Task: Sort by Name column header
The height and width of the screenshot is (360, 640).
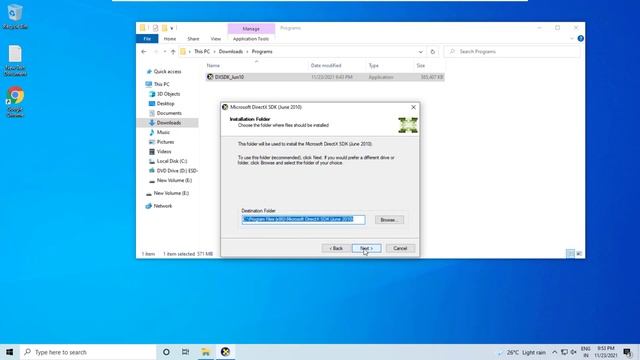Action: (x=213, y=65)
